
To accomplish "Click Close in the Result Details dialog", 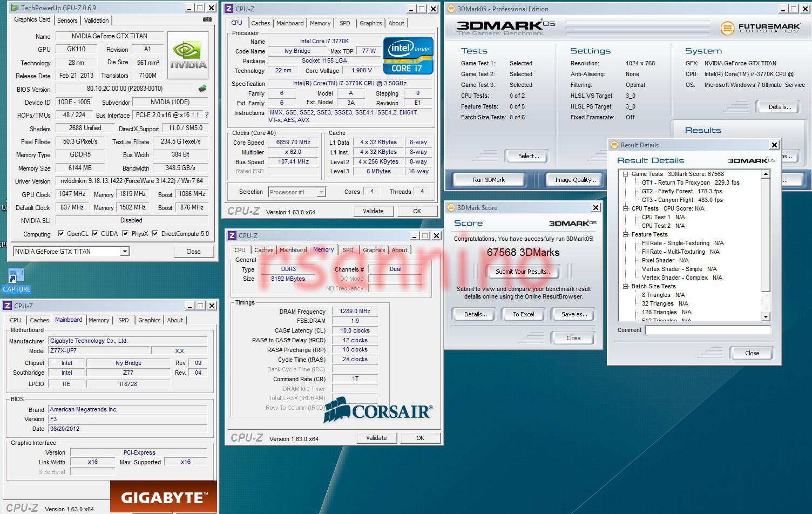I will [752, 353].
